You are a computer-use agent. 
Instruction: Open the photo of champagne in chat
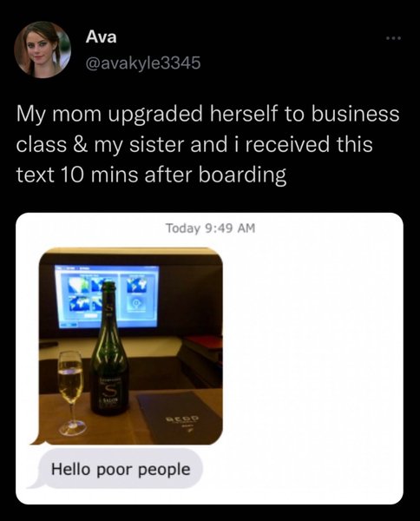click(131, 346)
